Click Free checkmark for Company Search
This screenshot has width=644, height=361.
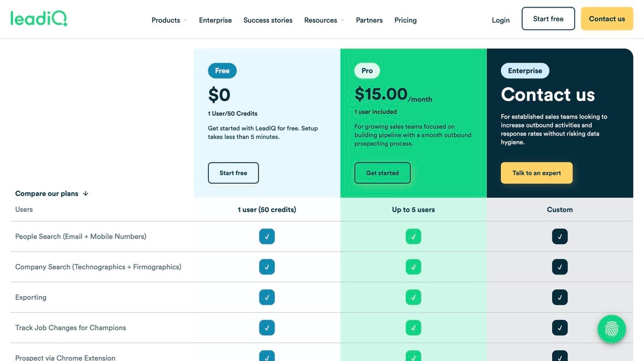267,267
